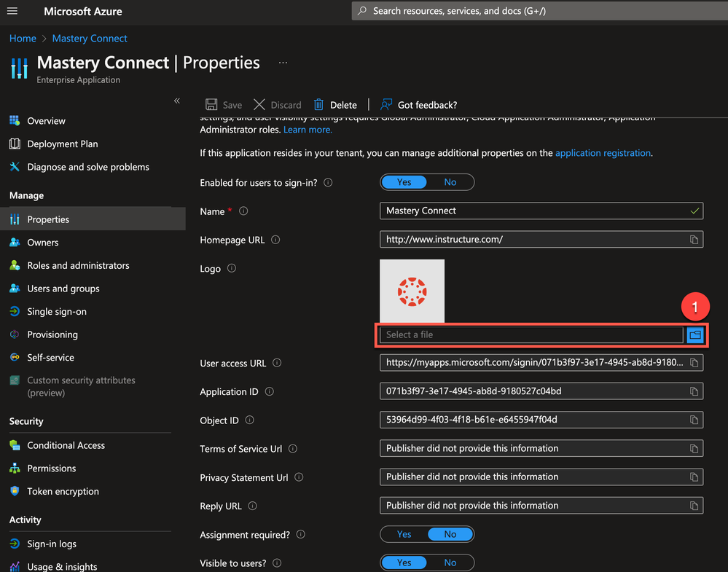This screenshot has width=728, height=572.
Task: Follow the application registration link
Action: (603, 153)
